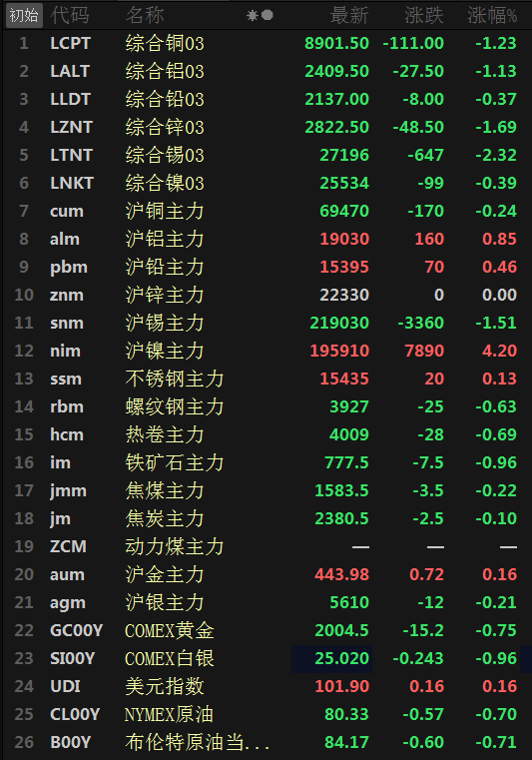This screenshot has height=760, width=532.
Task: Sort by 涨幅% column header
Action: (492, 16)
